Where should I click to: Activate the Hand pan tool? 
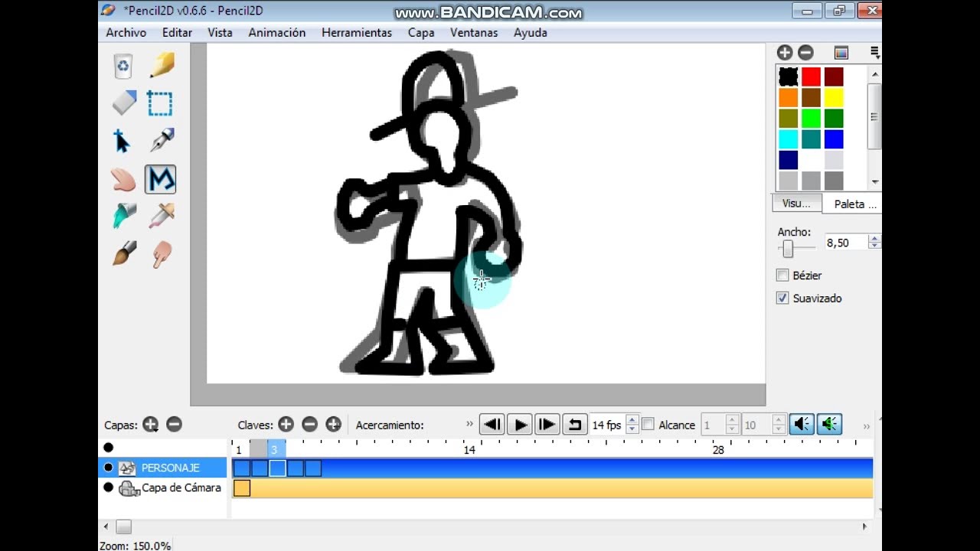click(123, 179)
